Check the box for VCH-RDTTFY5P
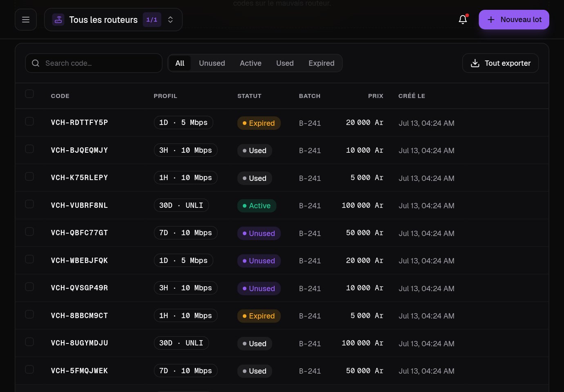564x392 pixels. coord(29,121)
